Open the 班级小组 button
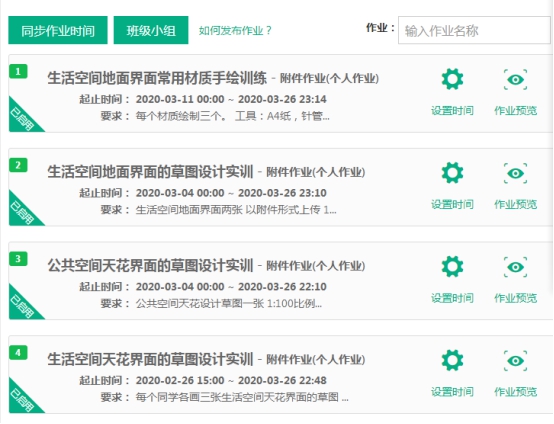This screenshot has height=424, width=554. coord(151,30)
